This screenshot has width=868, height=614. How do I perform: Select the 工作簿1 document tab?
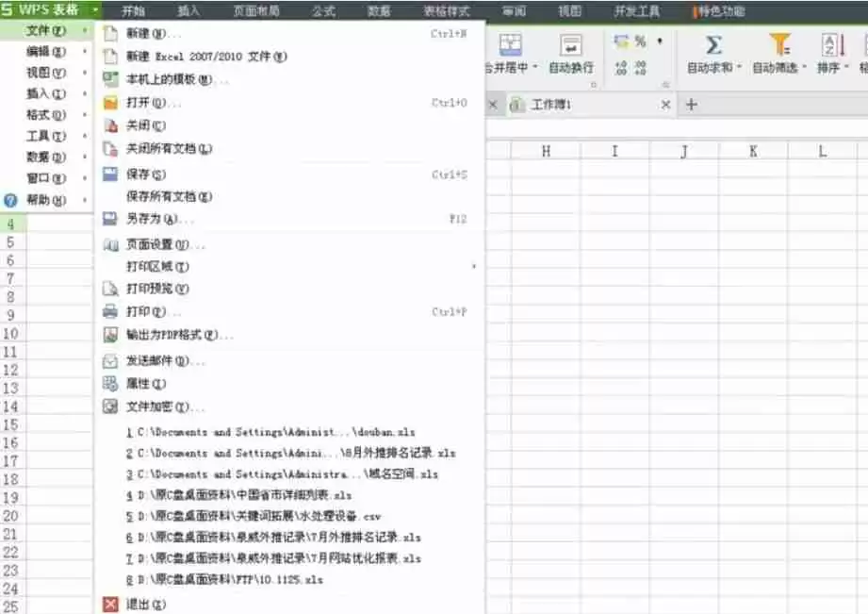click(x=553, y=105)
